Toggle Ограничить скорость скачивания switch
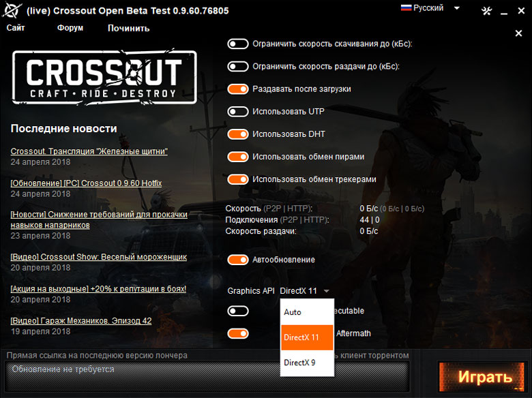Image resolution: width=532 pixels, height=398 pixels. pos(238,44)
